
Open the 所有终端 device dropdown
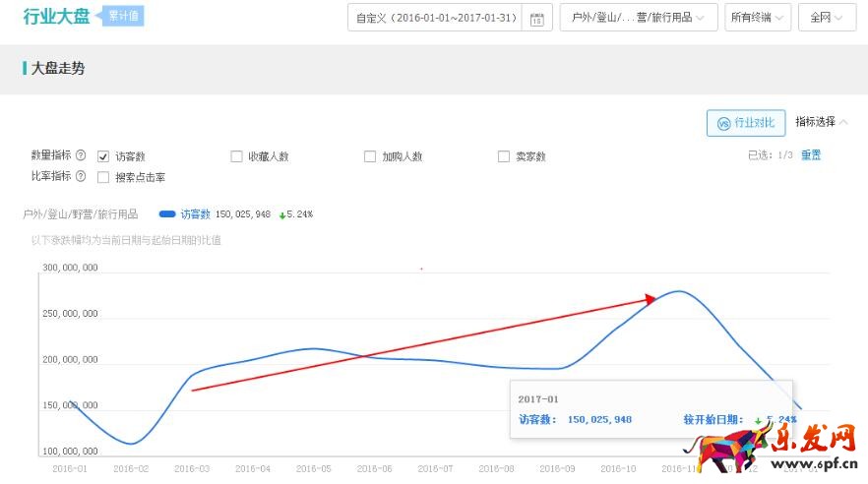pos(758,17)
